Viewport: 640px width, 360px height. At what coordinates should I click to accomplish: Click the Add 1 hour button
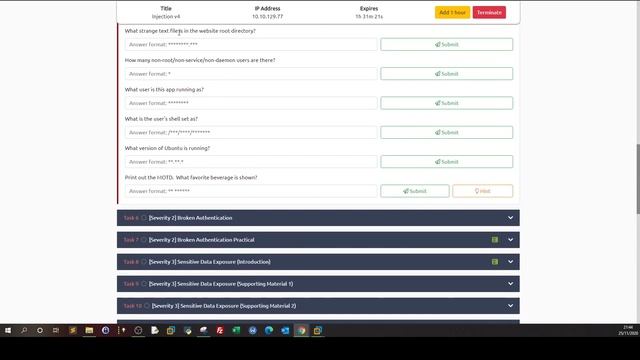coord(452,12)
